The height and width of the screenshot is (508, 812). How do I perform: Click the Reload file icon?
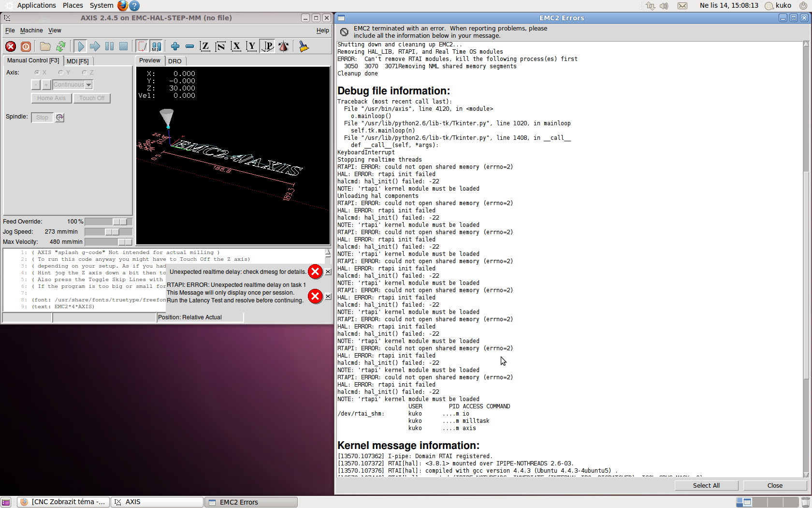pos(60,46)
